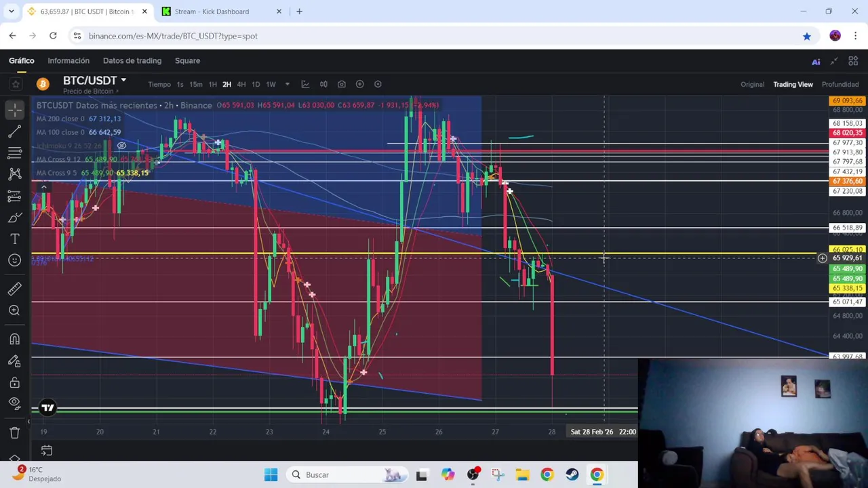Image resolution: width=868 pixels, height=488 pixels.
Task: Click the 69 093,66 orange price label
Action: coord(847,101)
